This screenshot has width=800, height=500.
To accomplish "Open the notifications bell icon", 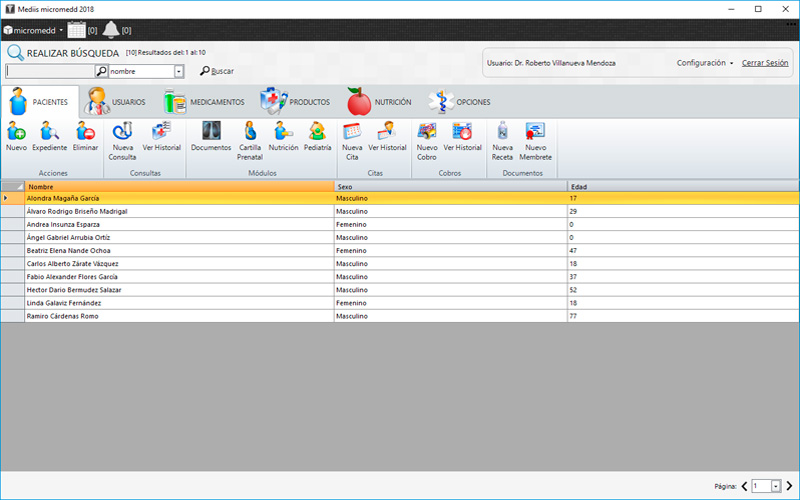I will pos(111,30).
